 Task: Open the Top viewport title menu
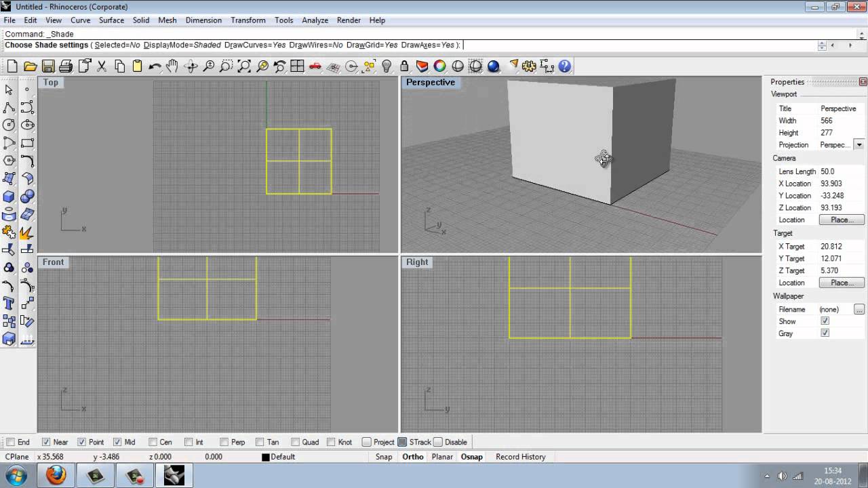(51, 82)
